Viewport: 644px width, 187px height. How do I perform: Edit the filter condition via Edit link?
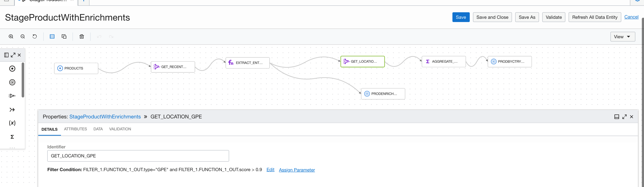(x=270, y=169)
